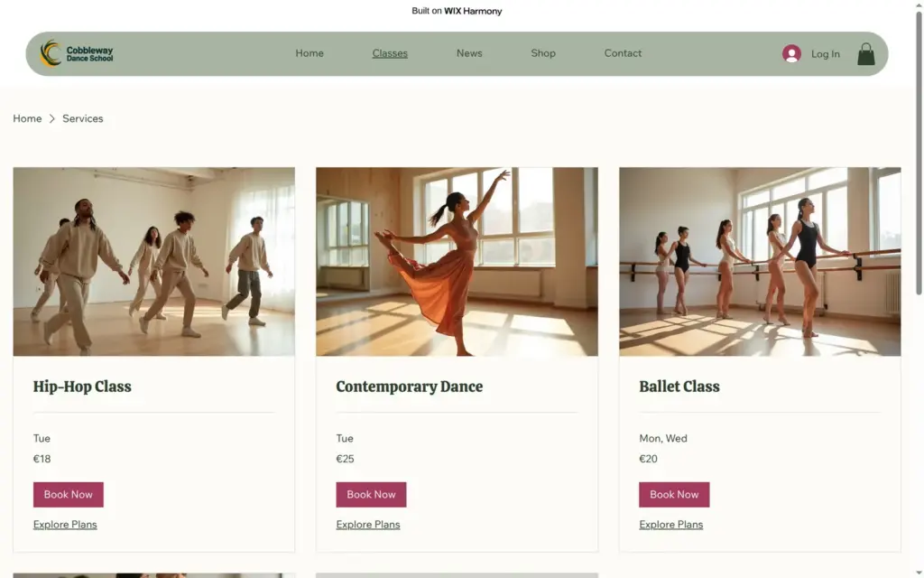This screenshot has height=578, width=924.
Task: Open the Hip-Hop Class photo
Action: (153, 261)
